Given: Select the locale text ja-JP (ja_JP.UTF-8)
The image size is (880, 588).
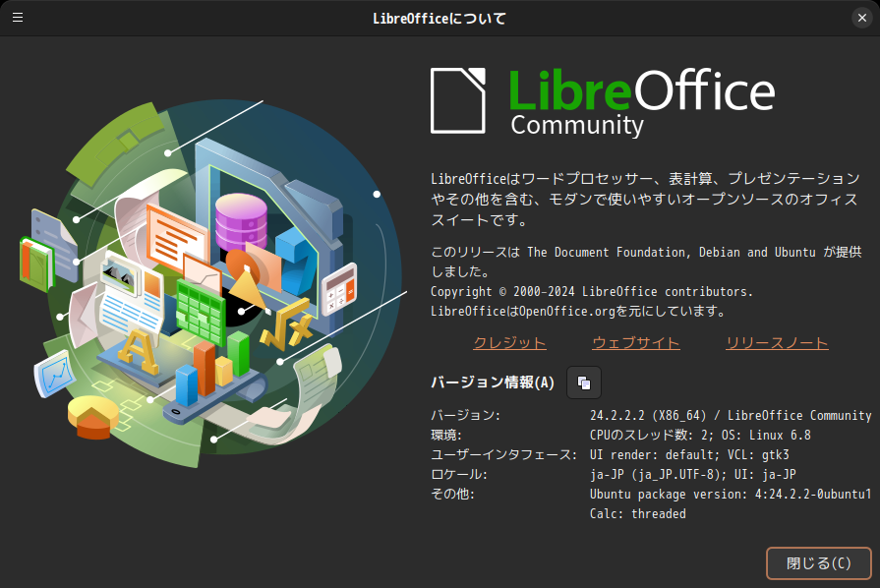Looking at the screenshot, I should point(655,475).
